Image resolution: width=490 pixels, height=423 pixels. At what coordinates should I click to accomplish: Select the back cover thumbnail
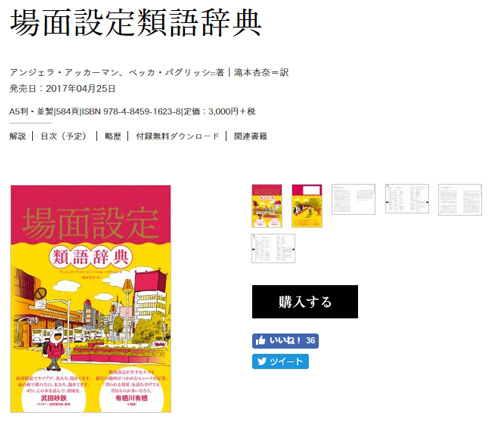pos(307,206)
